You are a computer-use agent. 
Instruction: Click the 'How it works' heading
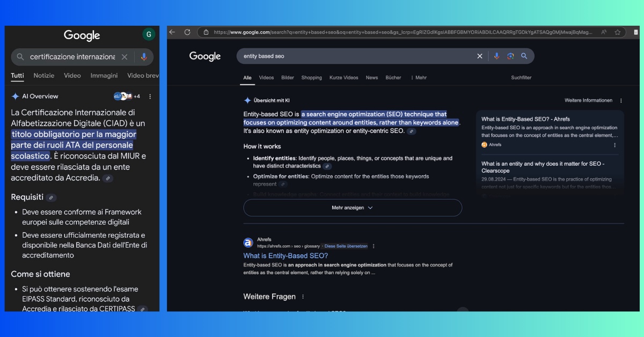pos(262,146)
